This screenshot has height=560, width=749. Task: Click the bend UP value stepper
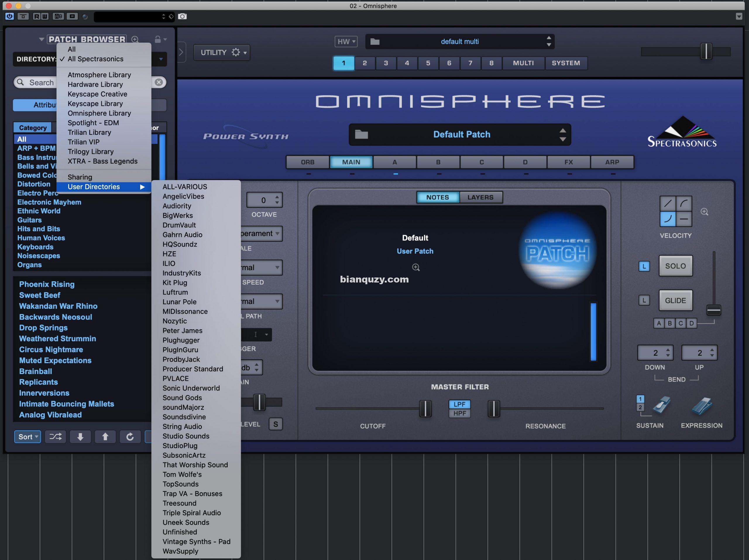point(712,353)
